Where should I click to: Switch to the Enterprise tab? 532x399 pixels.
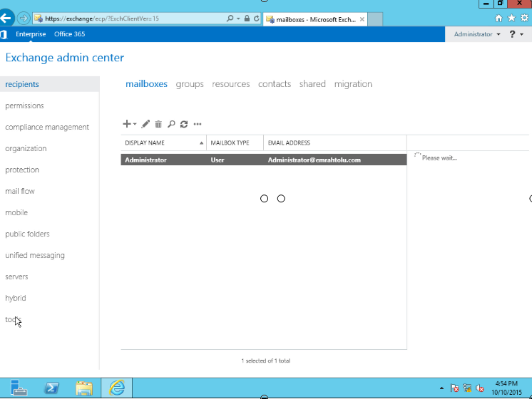coord(31,34)
